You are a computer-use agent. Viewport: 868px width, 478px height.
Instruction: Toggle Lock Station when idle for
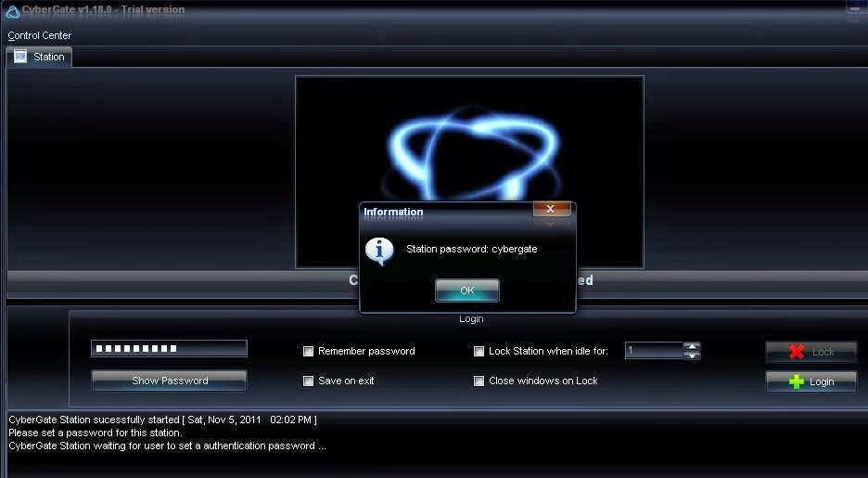tap(479, 351)
